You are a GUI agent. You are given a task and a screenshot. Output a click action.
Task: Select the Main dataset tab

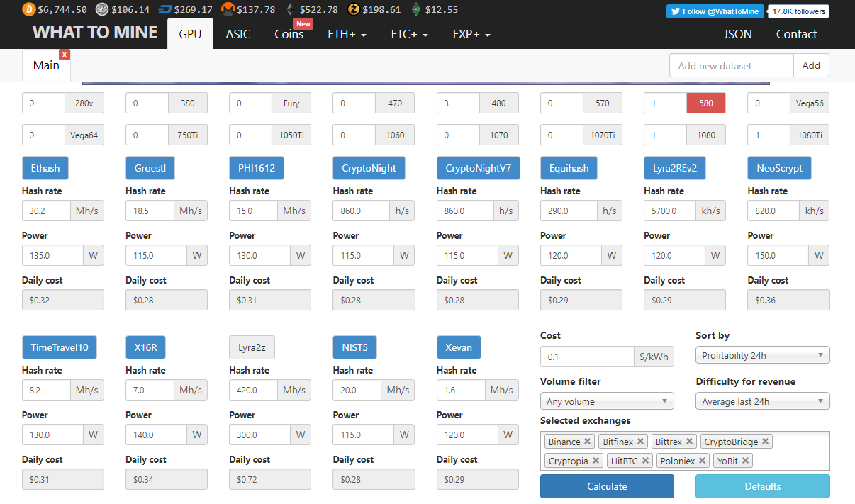click(x=46, y=65)
